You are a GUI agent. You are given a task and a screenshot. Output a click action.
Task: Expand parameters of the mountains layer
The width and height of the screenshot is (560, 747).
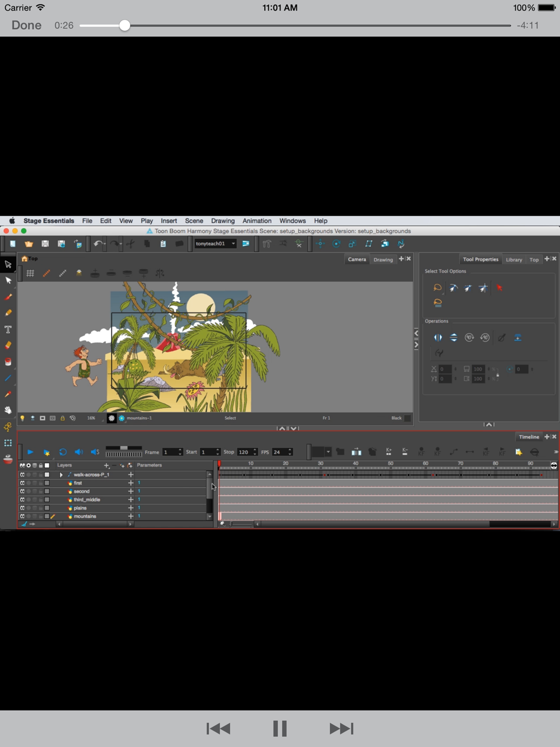click(130, 516)
